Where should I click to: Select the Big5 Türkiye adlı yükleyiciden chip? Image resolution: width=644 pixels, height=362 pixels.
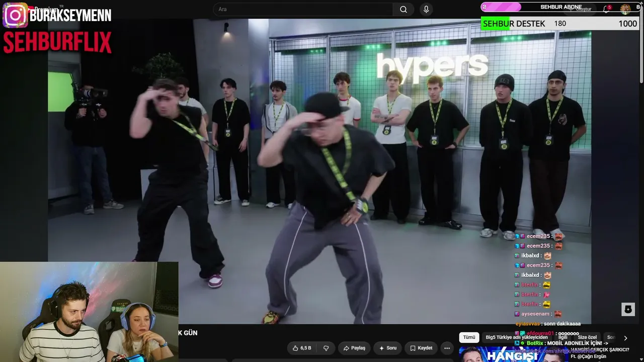pyautogui.click(x=516, y=337)
